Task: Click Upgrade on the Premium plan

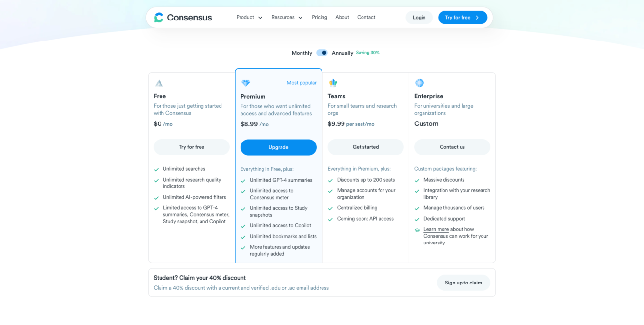Action: (278, 147)
